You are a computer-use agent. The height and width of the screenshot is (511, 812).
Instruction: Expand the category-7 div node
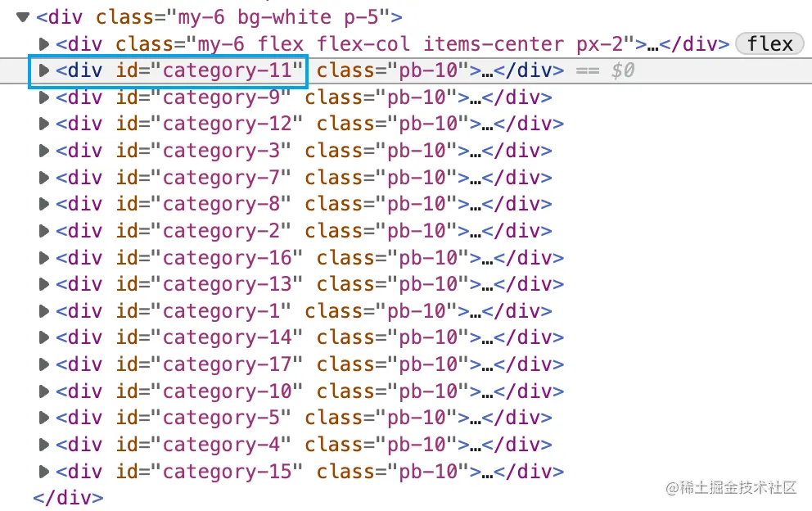[x=44, y=177]
